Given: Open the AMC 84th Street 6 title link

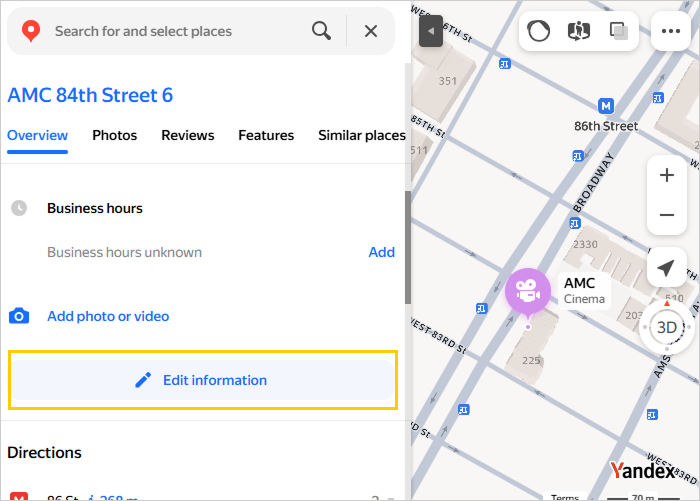Looking at the screenshot, I should tap(90, 95).
